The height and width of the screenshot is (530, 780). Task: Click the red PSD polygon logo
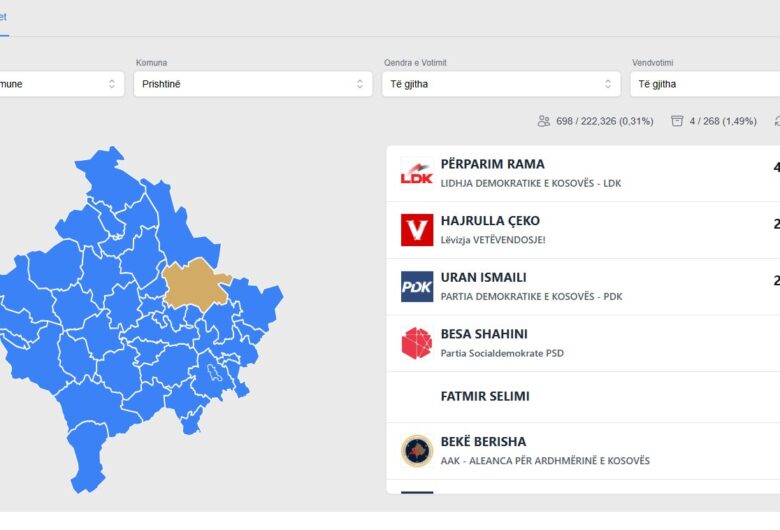pyautogui.click(x=416, y=343)
